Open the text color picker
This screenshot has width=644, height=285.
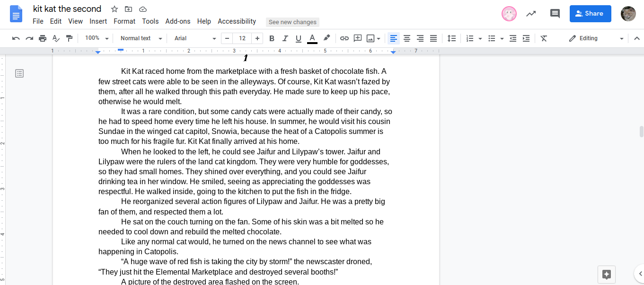(x=312, y=38)
